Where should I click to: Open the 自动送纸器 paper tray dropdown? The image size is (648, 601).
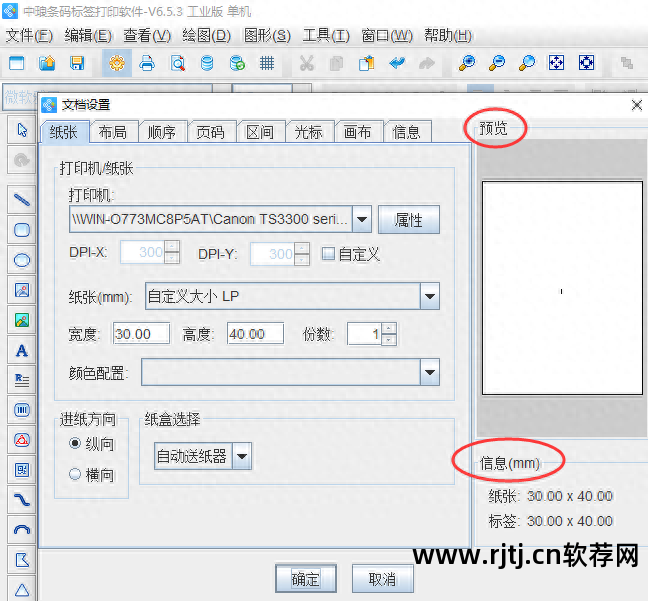tap(241, 457)
